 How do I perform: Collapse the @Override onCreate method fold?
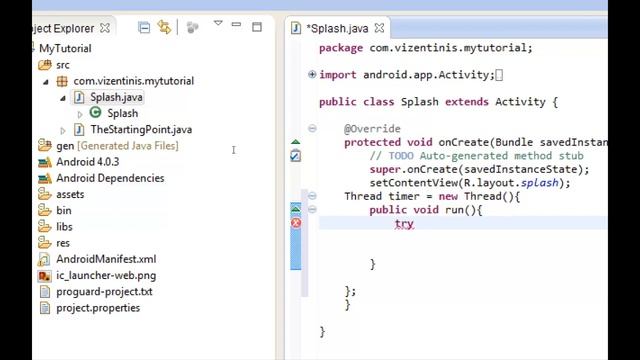(x=312, y=129)
